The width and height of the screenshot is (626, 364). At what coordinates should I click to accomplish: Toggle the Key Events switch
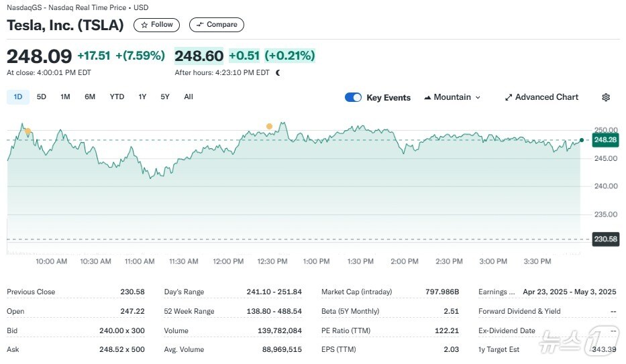point(353,97)
